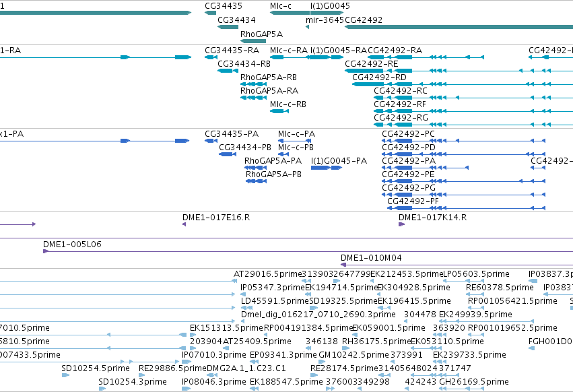Click the Mlc-c gene label
Viewport: 573px width, 392px height.
281,6
